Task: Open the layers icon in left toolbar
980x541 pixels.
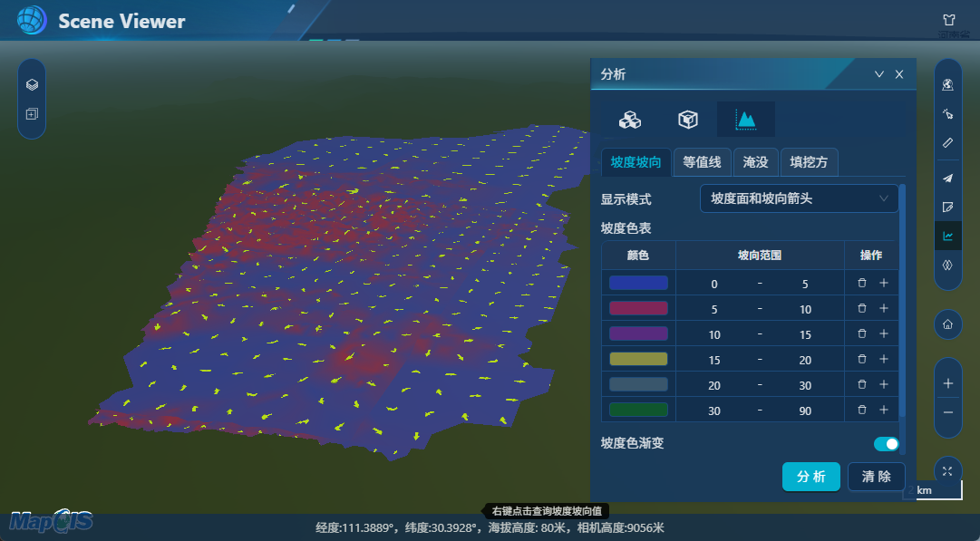Action: (x=32, y=85)
